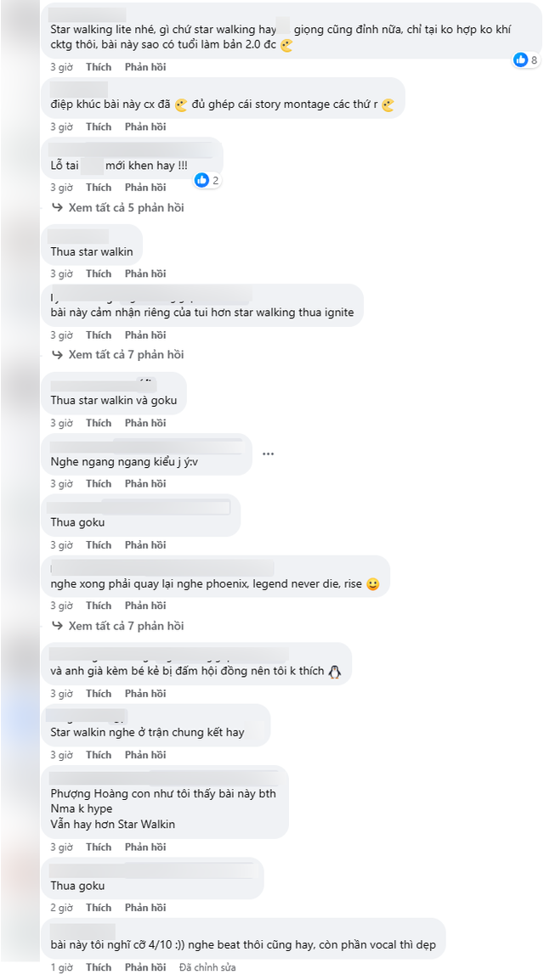Click the 'Thua star walkin' comment bubble
This screenshot has height=980, width=544.
tap(92, 253)
